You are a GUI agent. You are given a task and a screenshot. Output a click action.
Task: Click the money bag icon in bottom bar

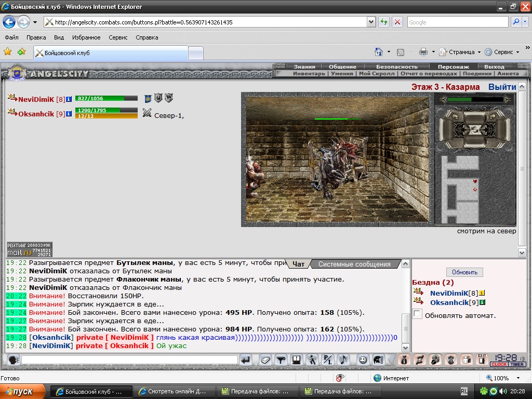point(404,360)
